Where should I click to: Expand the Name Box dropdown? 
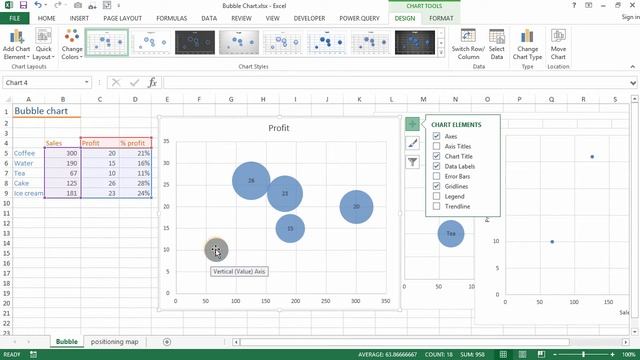(87, 82)
